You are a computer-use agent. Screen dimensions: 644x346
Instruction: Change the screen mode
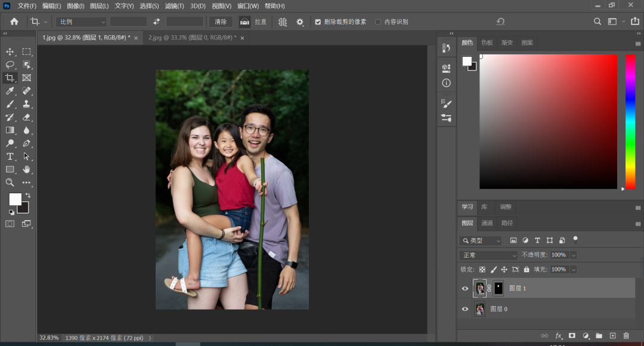point(27,224)
